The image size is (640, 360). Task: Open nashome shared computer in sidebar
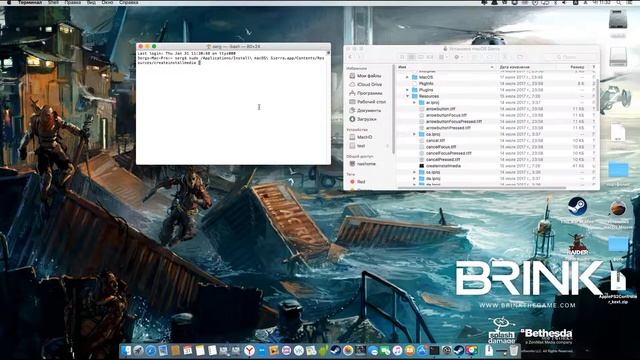362,164
